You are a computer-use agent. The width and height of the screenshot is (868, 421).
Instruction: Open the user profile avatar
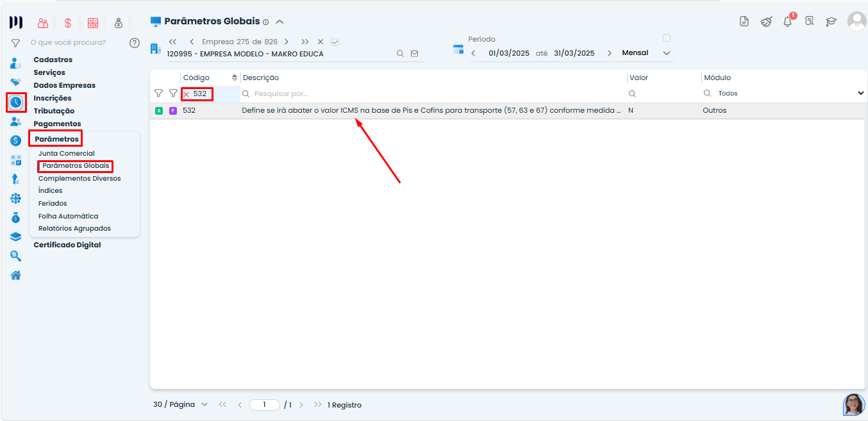point(856,21)
